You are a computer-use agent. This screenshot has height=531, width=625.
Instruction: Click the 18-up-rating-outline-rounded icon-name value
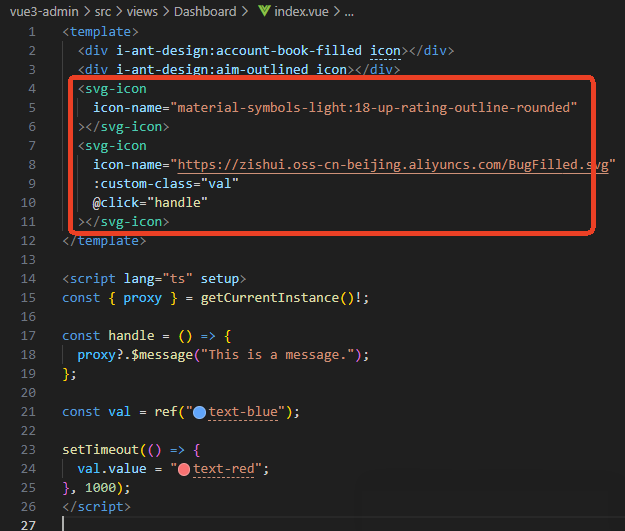coord(376,108)
